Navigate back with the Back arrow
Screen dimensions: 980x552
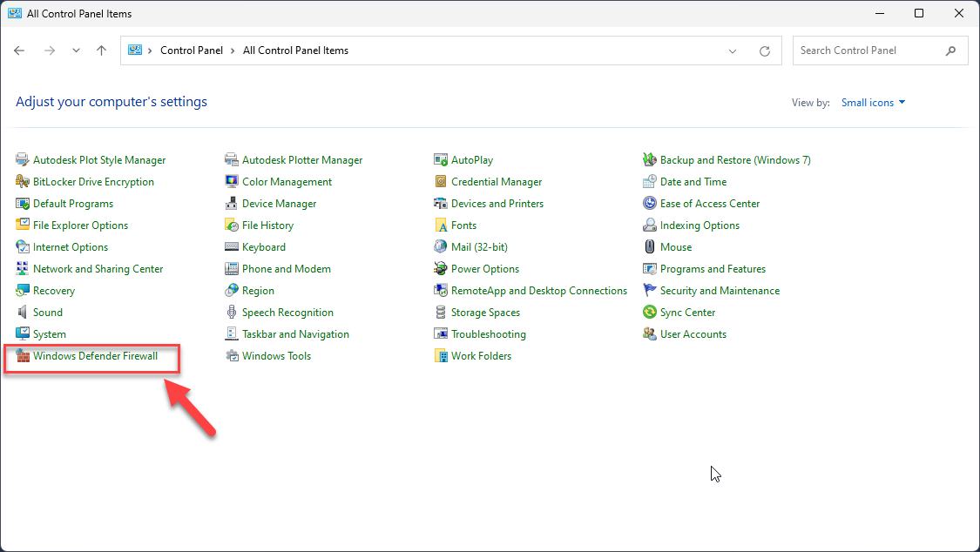pos(20,50)
